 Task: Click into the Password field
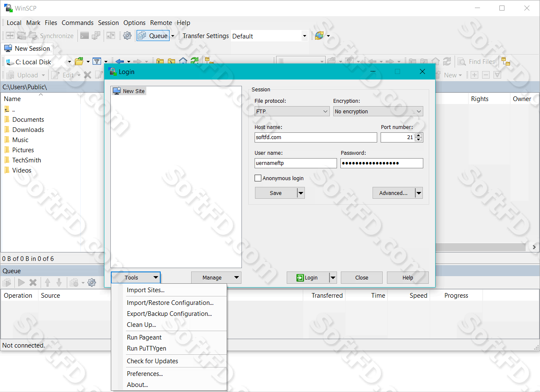pos(382,163)
